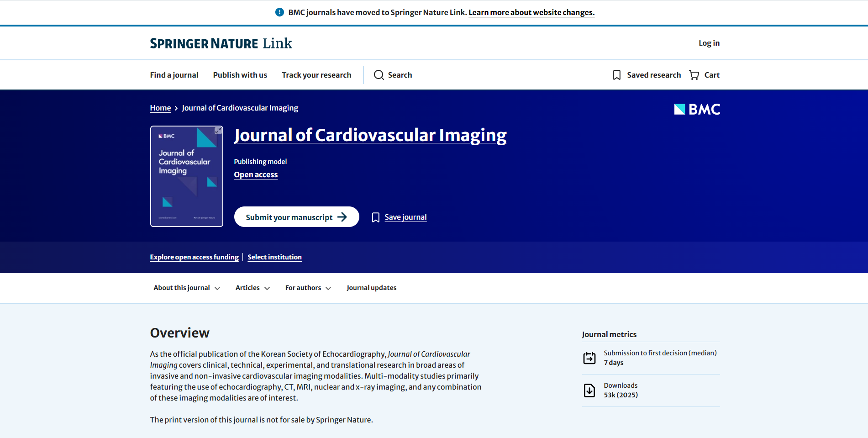Select Find a journal in navigation

tap(174, 75)
